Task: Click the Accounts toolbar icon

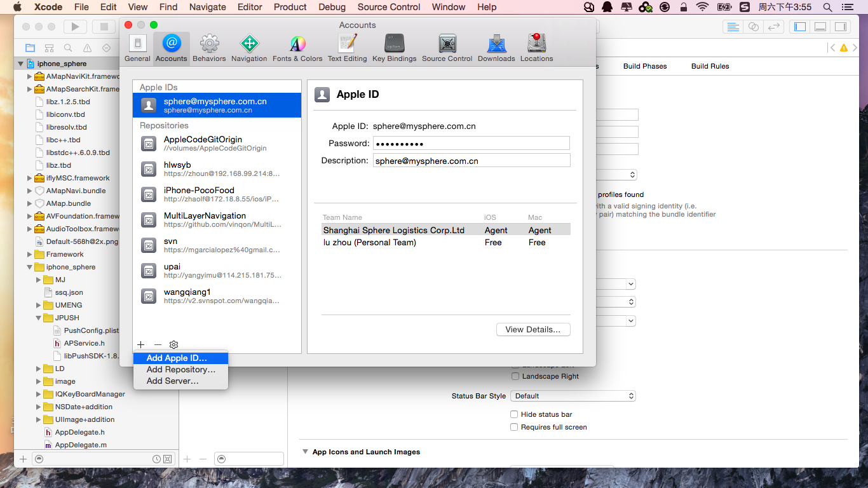Action: tap(172, 48)
